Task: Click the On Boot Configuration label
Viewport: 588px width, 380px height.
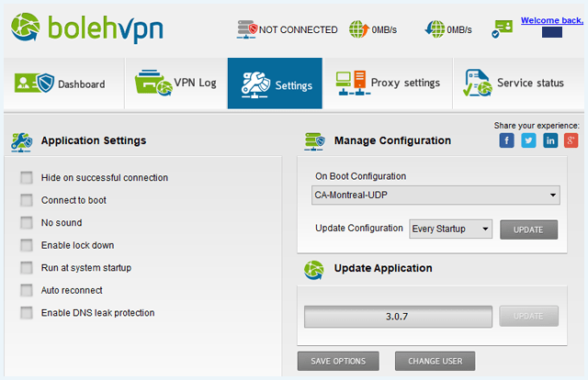Action: click(x=361, y=176)
